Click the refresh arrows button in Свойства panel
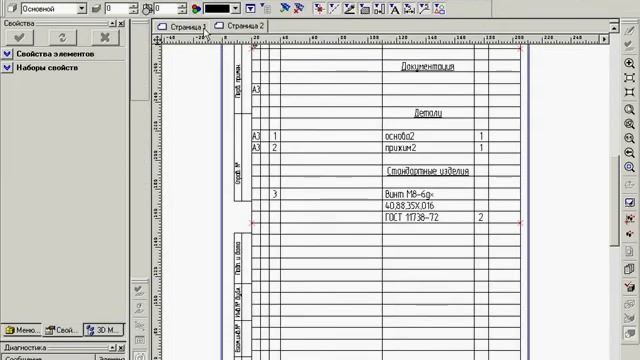Image resolution: width=640 pixels, height=360 pixels. [x=62, y=38]
